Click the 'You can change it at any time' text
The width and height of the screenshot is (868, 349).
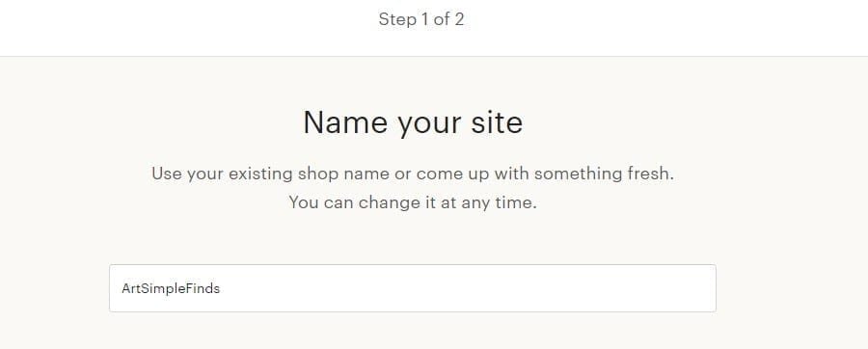[x=413, y=202]
